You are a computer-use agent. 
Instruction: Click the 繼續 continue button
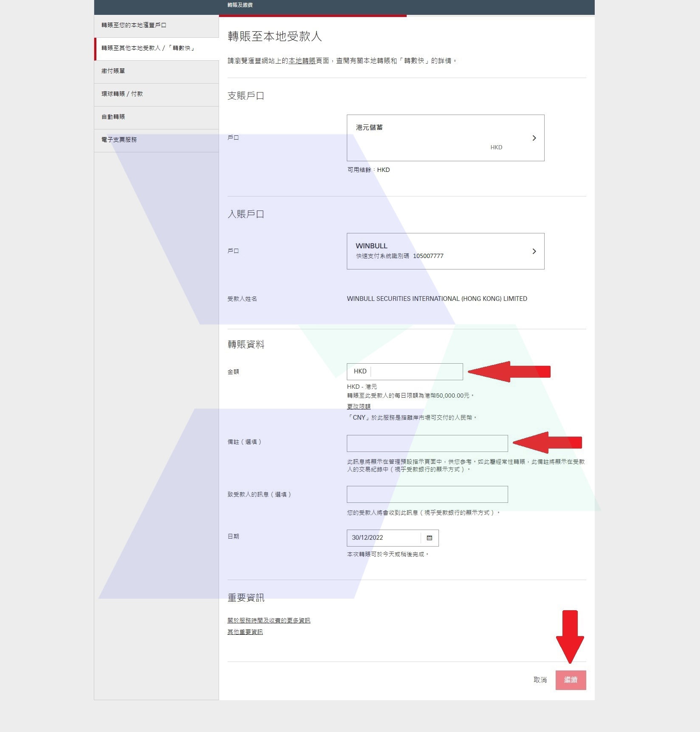coord(571,680)
